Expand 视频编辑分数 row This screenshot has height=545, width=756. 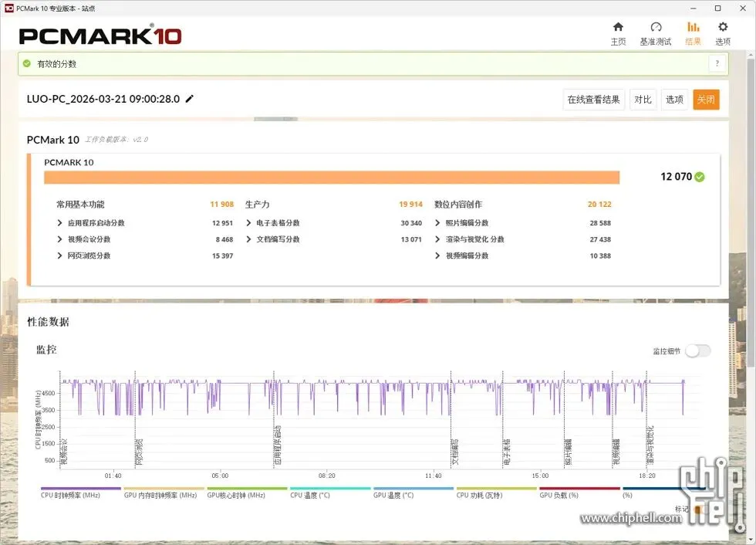click(x=437, y=256)
